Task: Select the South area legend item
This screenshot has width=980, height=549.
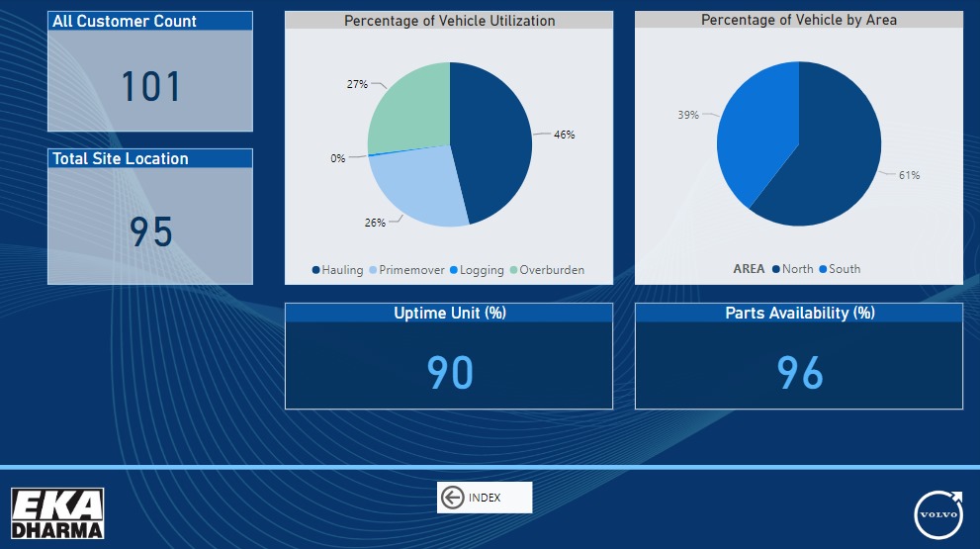Action: point(840,269)
